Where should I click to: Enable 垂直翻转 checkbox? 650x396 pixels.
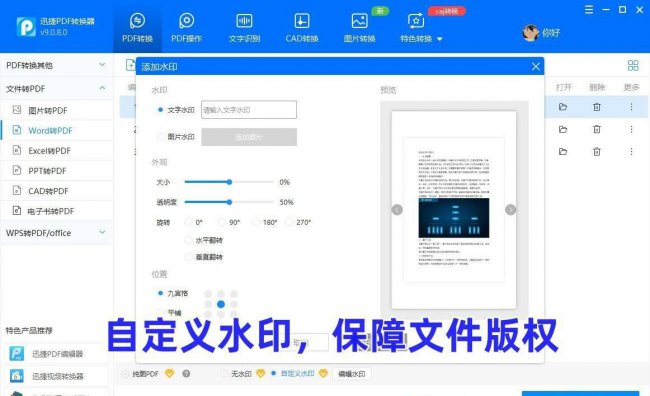[x=189, y=257]
